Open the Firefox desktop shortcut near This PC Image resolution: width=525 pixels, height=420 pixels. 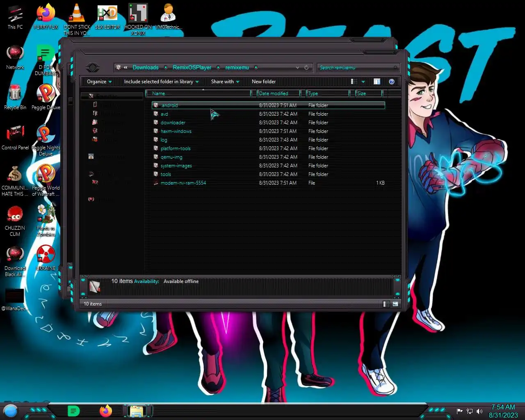pos(46,17)
